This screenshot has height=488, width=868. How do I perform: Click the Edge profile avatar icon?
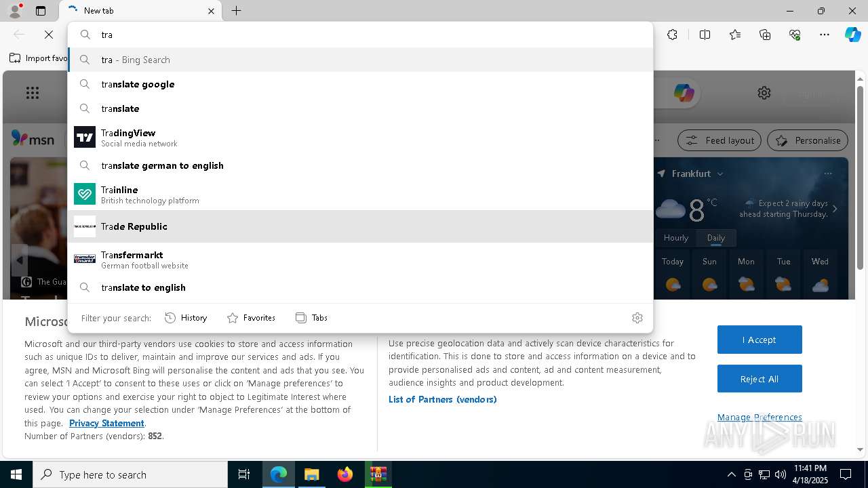pos(15,11)
